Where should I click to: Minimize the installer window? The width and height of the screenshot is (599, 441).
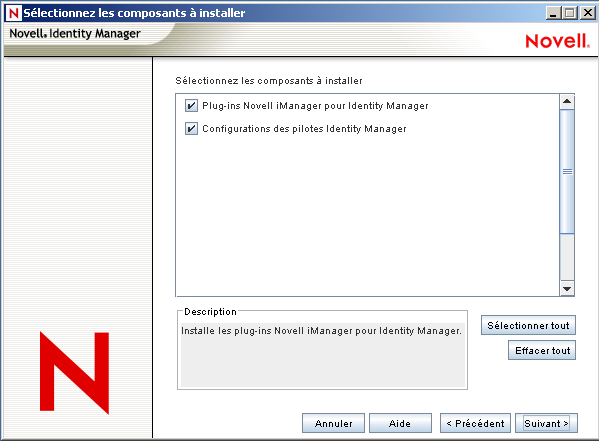coord(553,13)
